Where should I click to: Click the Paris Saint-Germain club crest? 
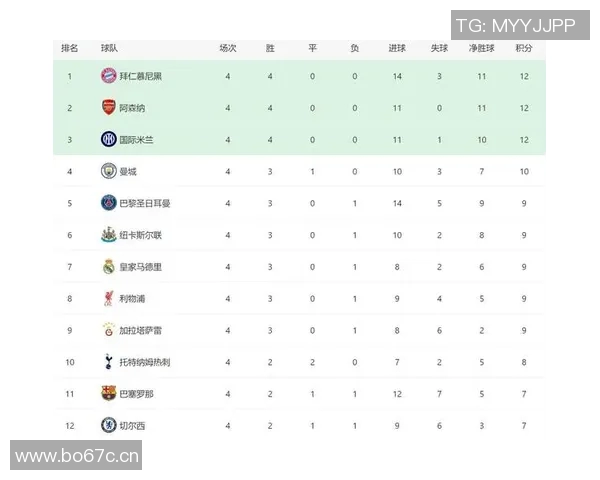click(108, 203)
